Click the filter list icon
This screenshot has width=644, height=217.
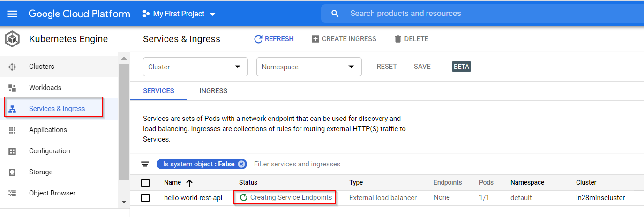(145, 164)
